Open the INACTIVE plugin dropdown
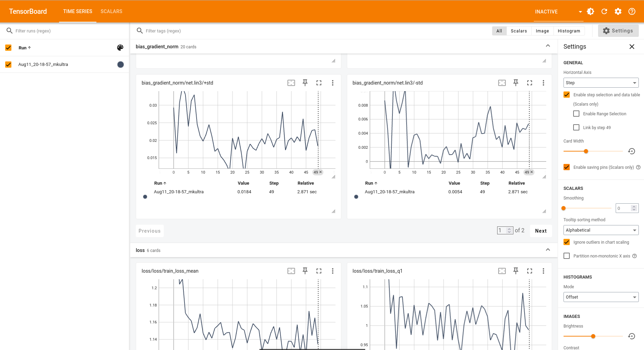 pos(558,12)
